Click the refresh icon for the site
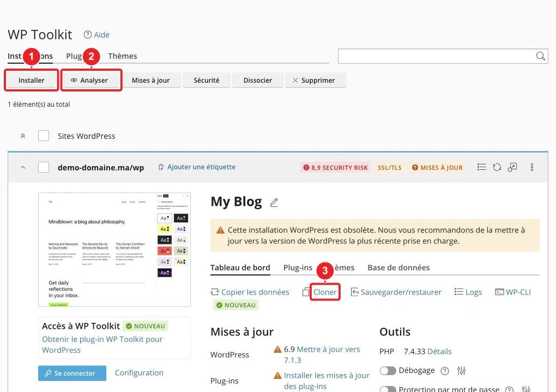The height and width of the screenshot is (392, 556). pyautogui.click(x=497, y=167)
